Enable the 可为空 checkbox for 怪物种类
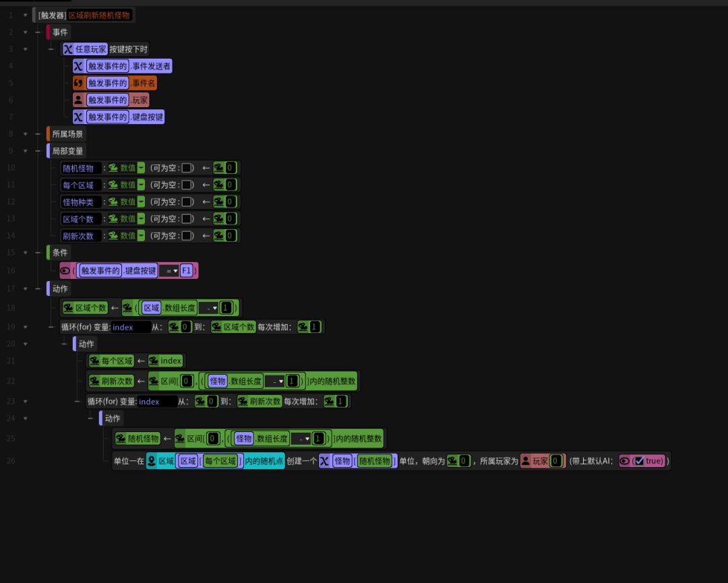Screen dimensions: 728x583 pyautogui.click(x=187, y=202)
